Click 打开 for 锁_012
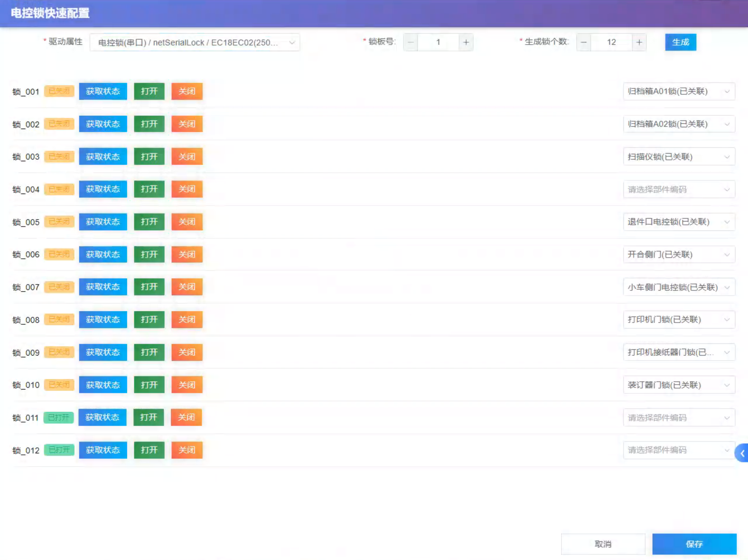This screenshot has height=560, width=748. coord(149,450)
